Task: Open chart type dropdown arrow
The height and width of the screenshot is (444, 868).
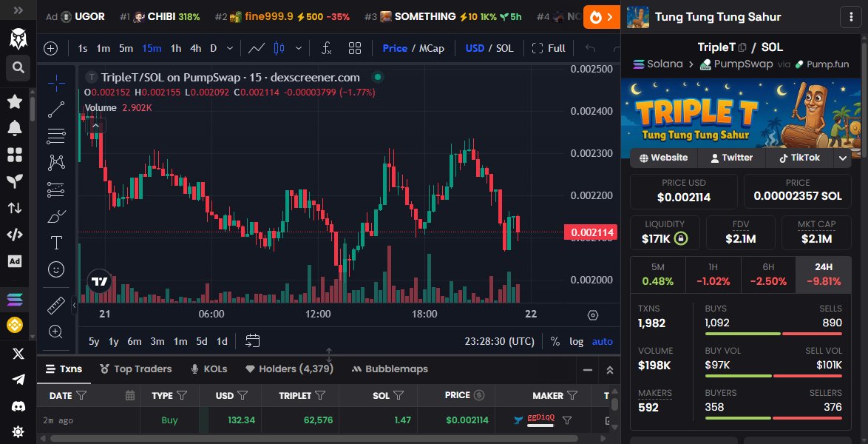Action: [x=299, y=49]
